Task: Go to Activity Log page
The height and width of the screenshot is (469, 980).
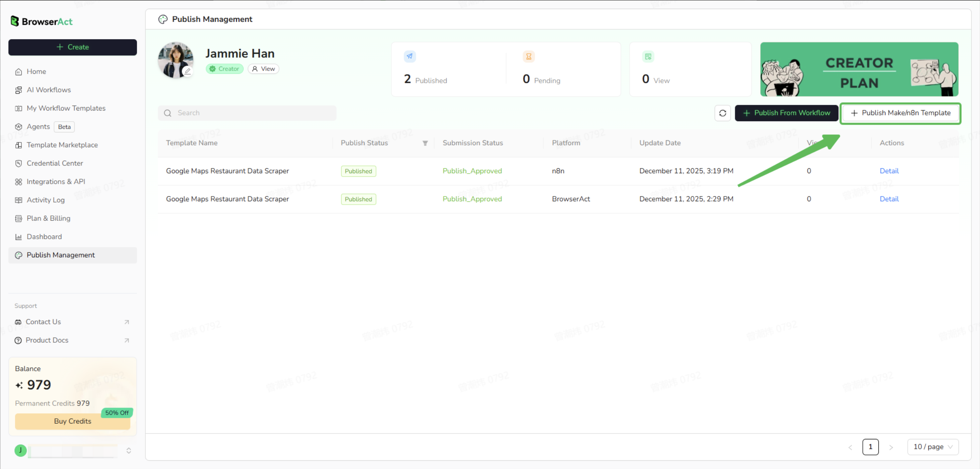Action: point(45,200)
